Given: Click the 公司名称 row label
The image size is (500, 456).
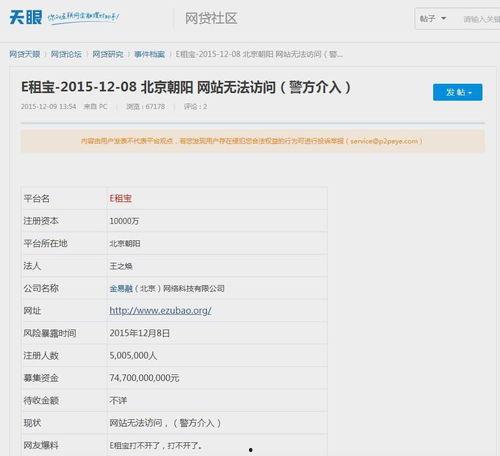Looking at the screenshot, I should click(41, 288).
